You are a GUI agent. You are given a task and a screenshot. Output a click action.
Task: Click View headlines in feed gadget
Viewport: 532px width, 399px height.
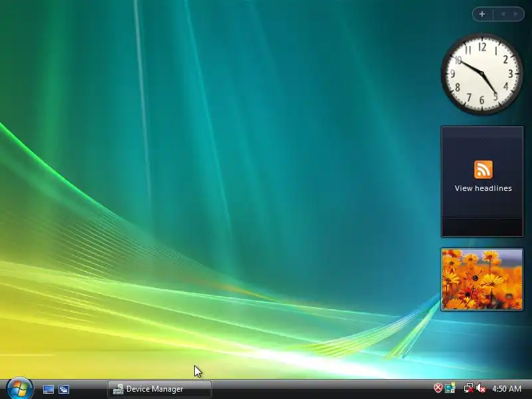pos(483,188)
